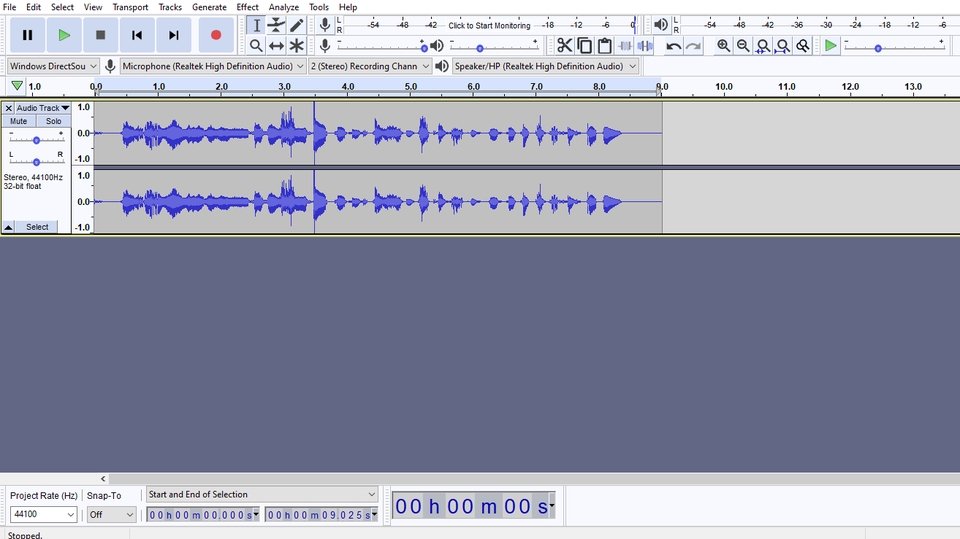Click the Zoom Toggle icon

point(803,45)
